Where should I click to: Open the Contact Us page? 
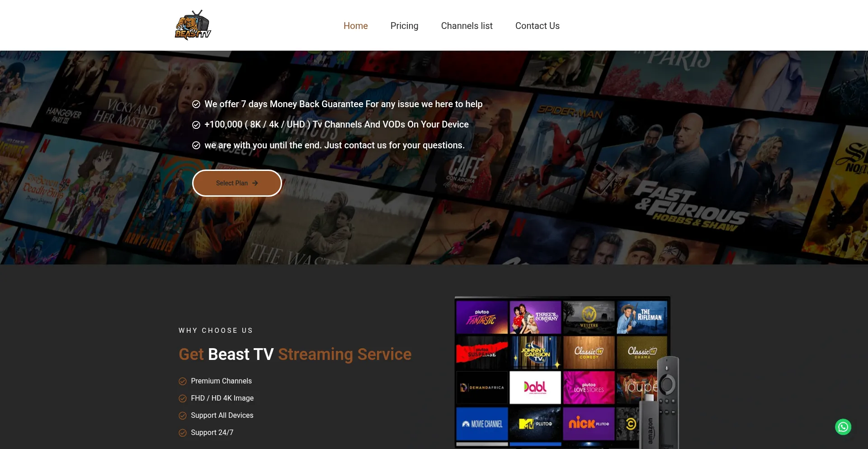538,26
